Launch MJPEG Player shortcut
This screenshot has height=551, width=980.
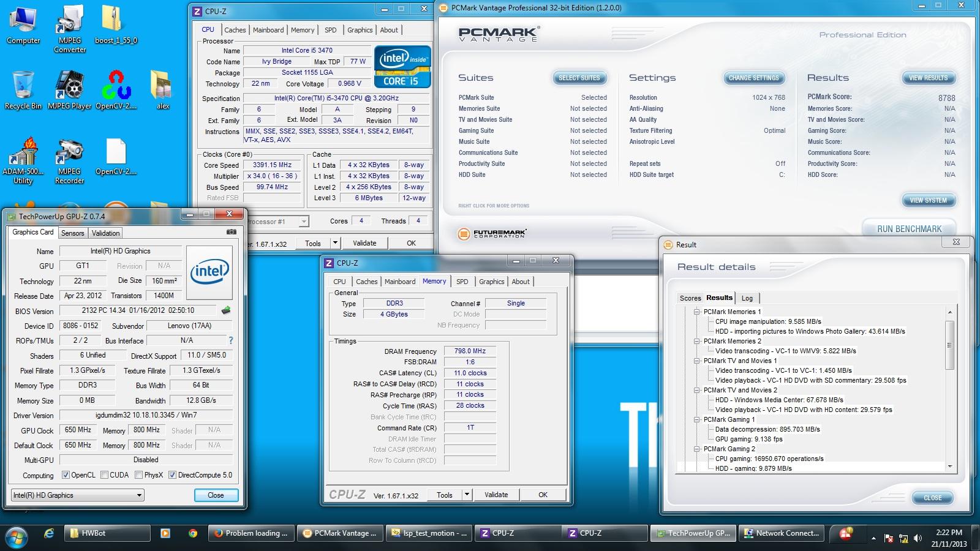click(70, 90)
